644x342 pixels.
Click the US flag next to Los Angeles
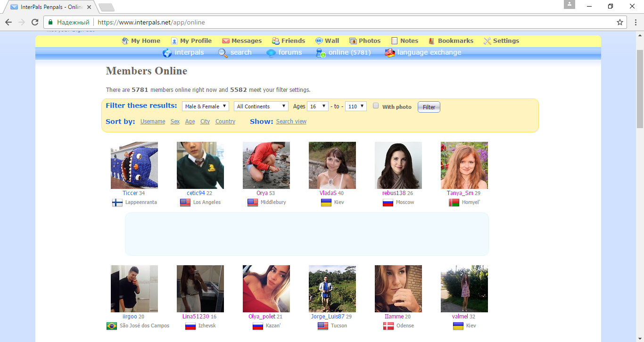pos(185,203)
